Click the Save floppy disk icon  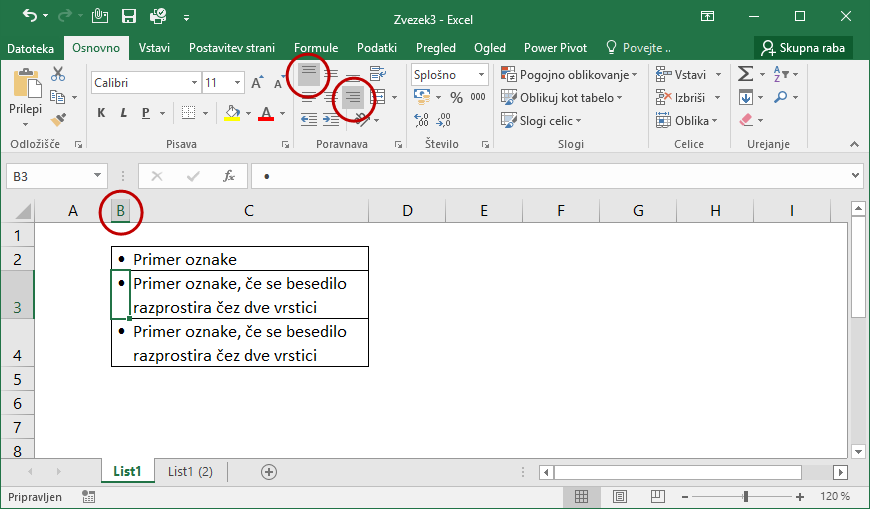click(x=129, y=16)
